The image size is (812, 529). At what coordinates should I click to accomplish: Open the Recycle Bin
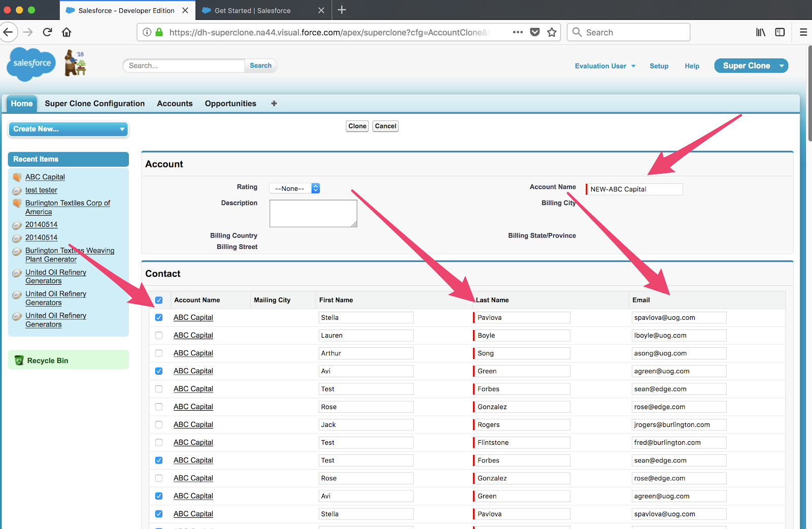47,360
